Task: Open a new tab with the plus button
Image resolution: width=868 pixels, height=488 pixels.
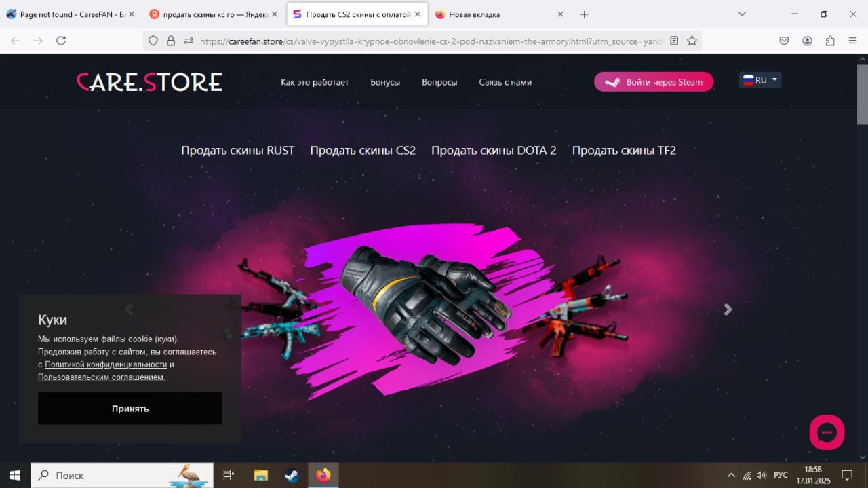Action: (x=585, y=14)
